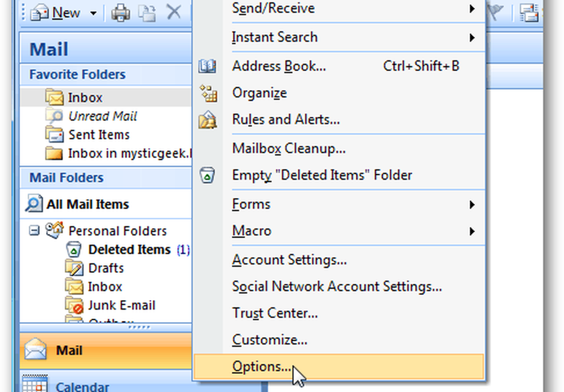
Task: Select Empty "Deleted Items" Folder
Action: coord(340,175)
